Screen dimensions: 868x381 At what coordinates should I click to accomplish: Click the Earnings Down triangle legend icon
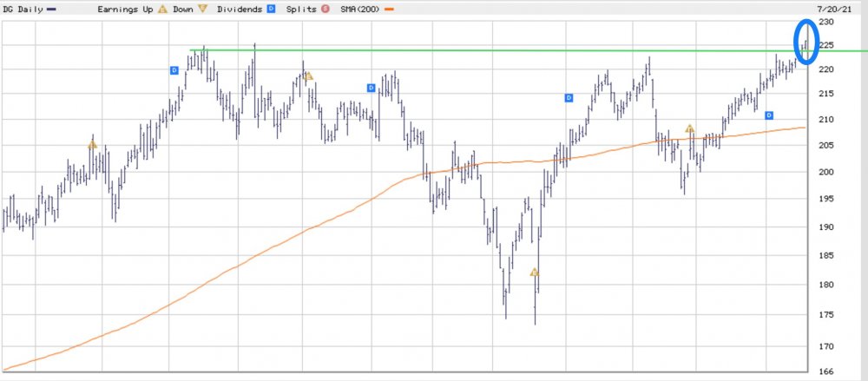[x=202, y=10]
